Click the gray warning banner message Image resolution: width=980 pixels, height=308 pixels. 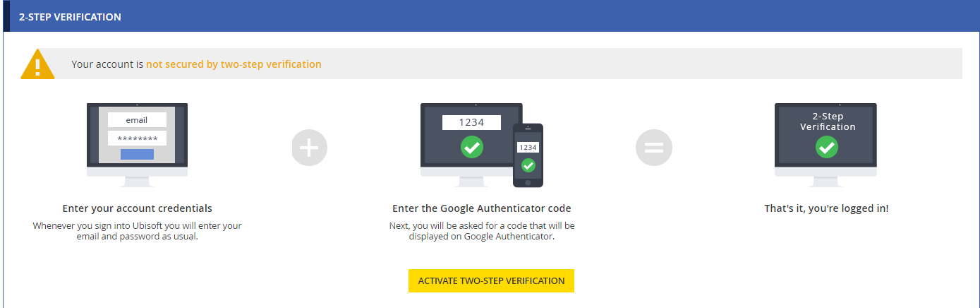click(491, 64)
